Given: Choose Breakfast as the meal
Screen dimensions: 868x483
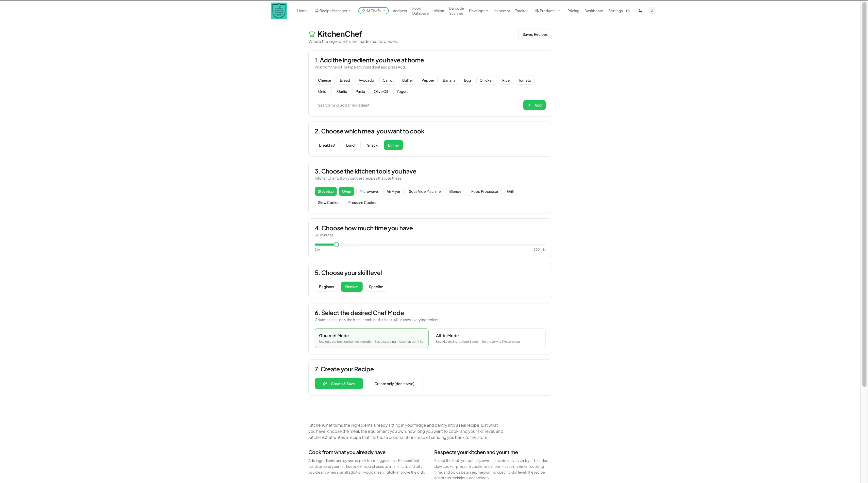Looking at the screenshot, I should coord(327,145).
